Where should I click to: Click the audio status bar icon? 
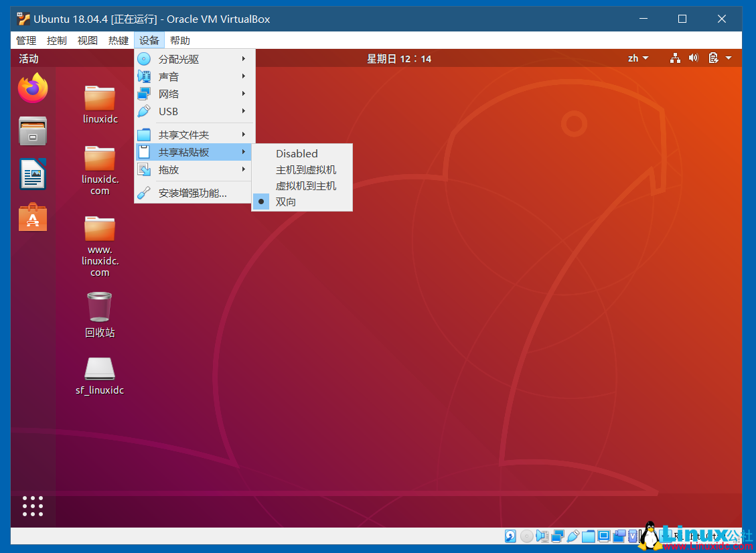click(x=542, y=536)
